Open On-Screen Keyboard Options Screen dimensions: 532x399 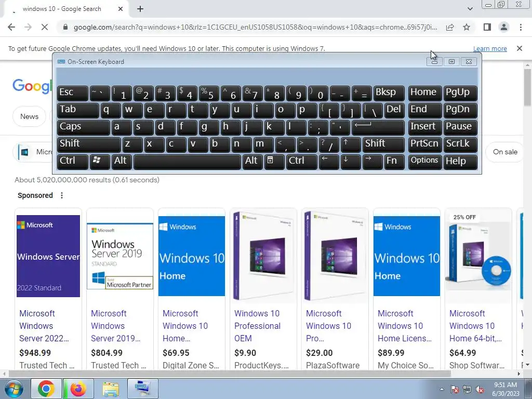[425, 162]
